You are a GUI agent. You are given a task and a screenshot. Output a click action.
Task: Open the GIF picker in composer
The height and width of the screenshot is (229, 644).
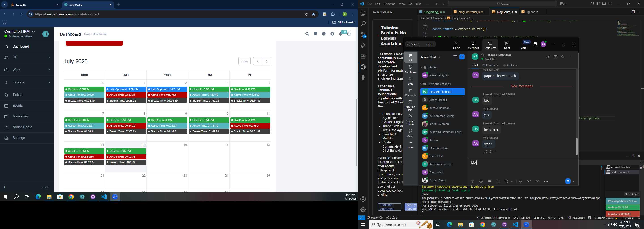(x=489, y=182)
